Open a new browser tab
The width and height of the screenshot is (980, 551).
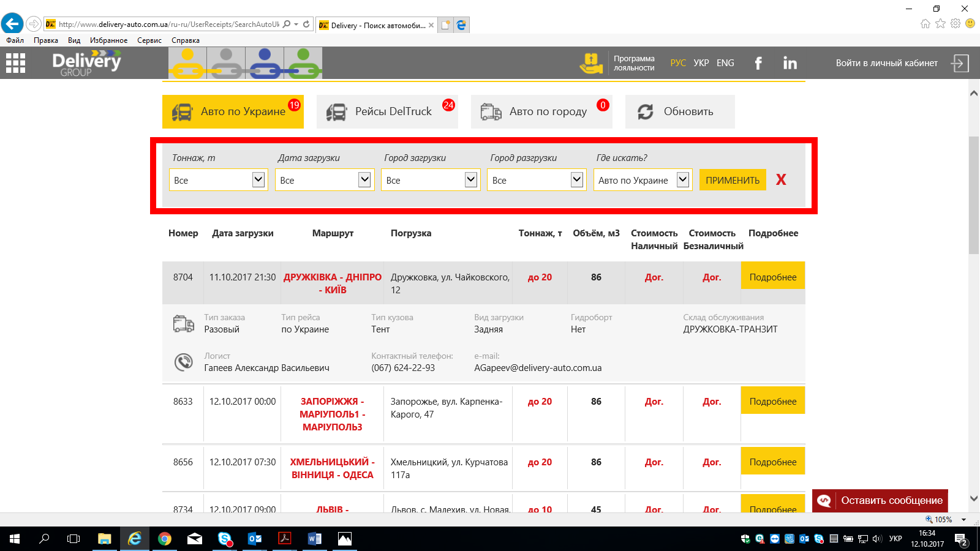point(446,25)
